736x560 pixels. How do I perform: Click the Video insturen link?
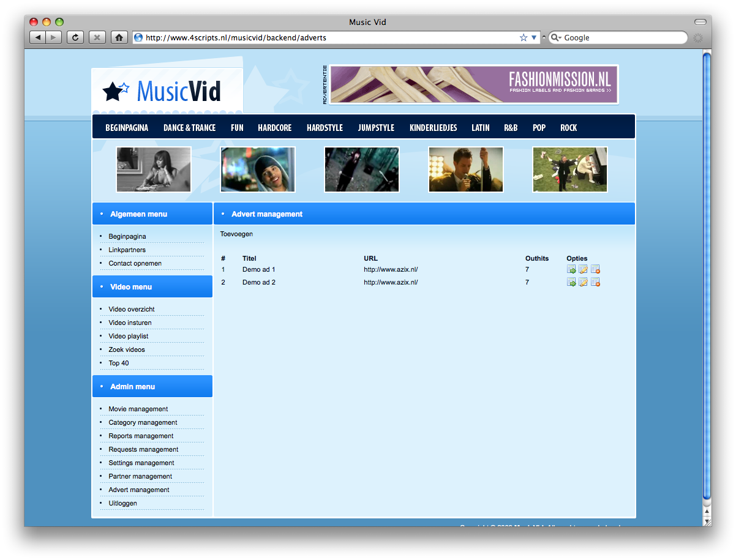click(x=130, y=323)
